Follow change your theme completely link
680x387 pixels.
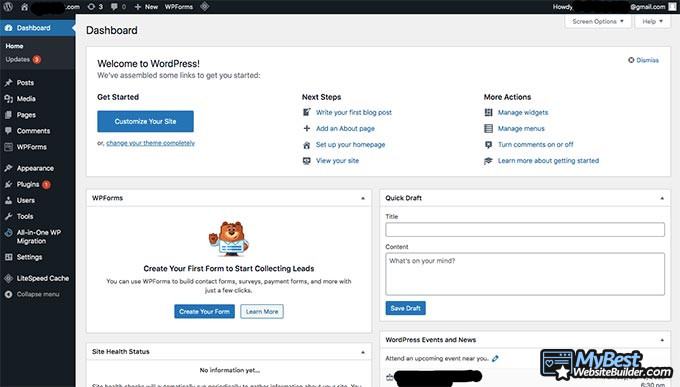150,143
